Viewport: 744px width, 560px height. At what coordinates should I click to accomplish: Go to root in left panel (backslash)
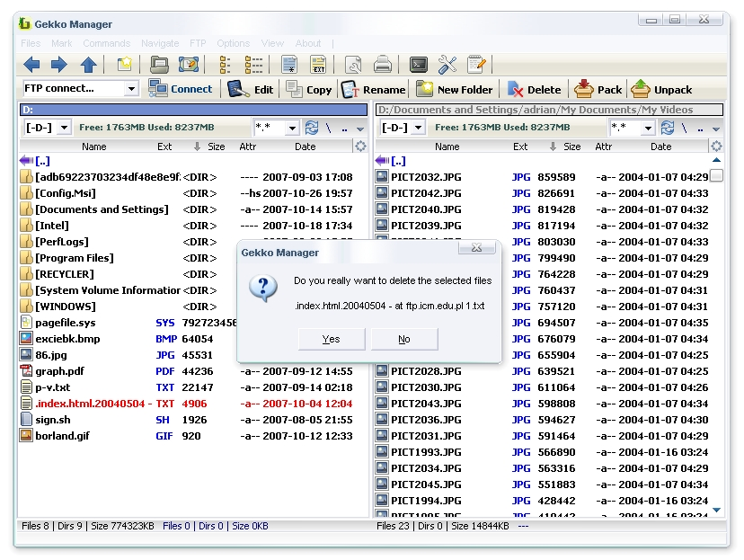point(328,128)
